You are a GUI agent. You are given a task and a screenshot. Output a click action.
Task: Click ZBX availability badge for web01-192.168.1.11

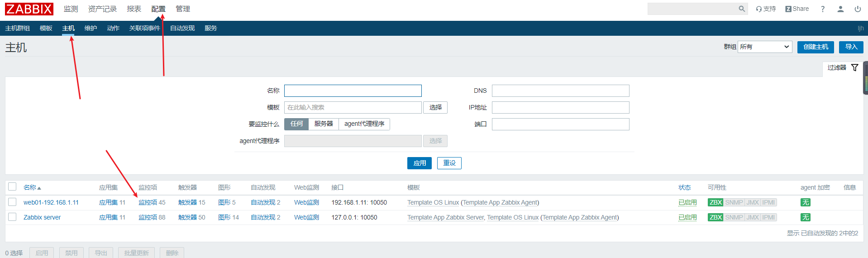(715, 202)
